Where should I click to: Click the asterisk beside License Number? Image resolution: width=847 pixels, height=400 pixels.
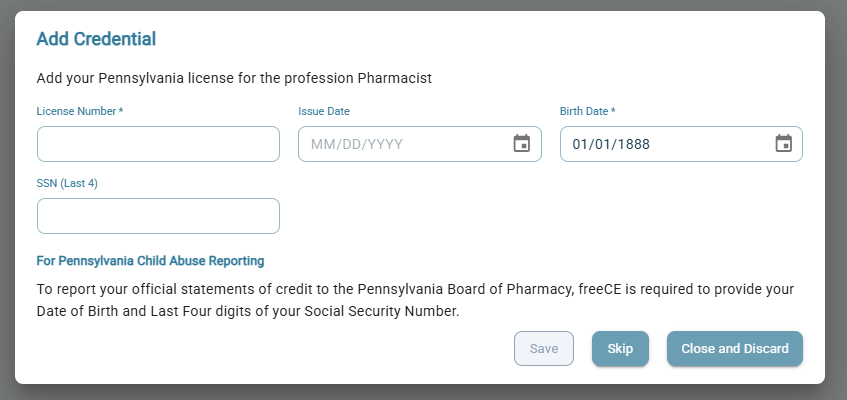tap(121, 110)
